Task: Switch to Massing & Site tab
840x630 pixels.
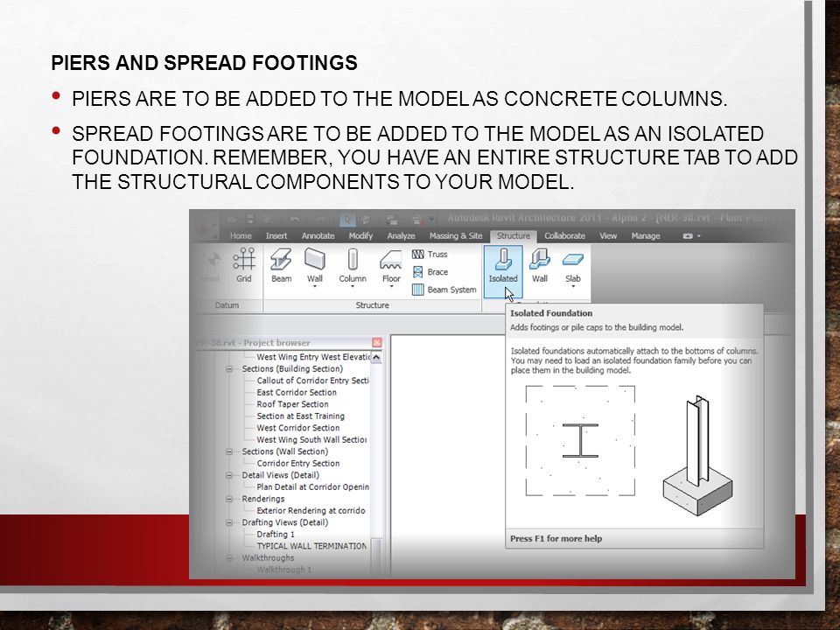Action: point(455,235)
